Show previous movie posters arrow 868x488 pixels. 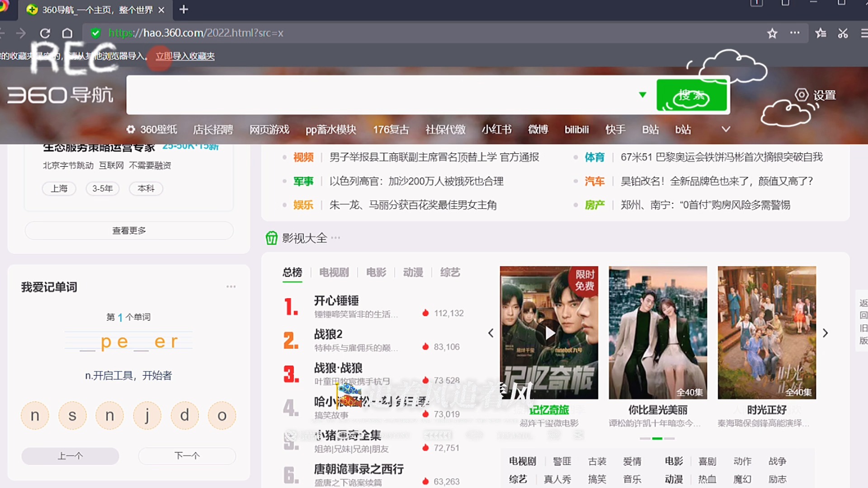(x=491, y=333)
